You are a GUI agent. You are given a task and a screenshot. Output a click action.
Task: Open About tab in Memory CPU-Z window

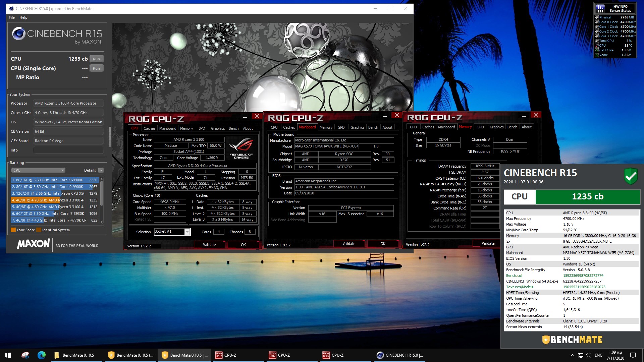[x=526, y=127]
